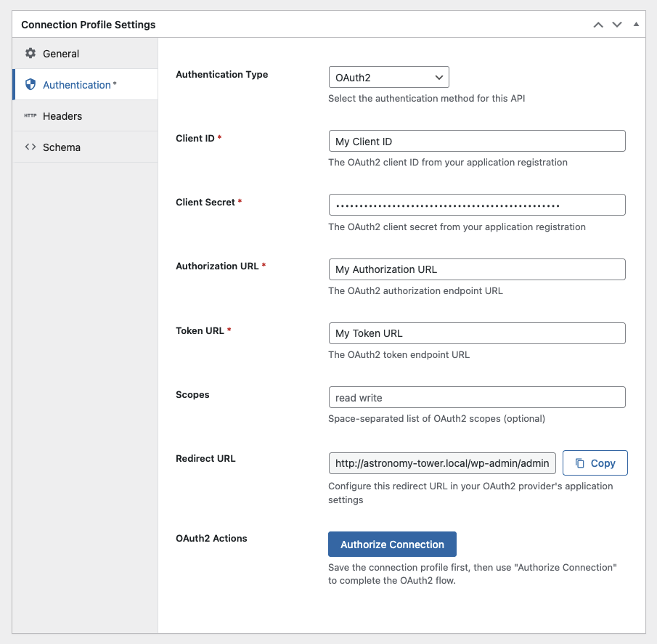Image resolution: width=657 pixels, height=644 pixels.
Task: Expand the OAuth2 select arrow
Action: [438, 78]
